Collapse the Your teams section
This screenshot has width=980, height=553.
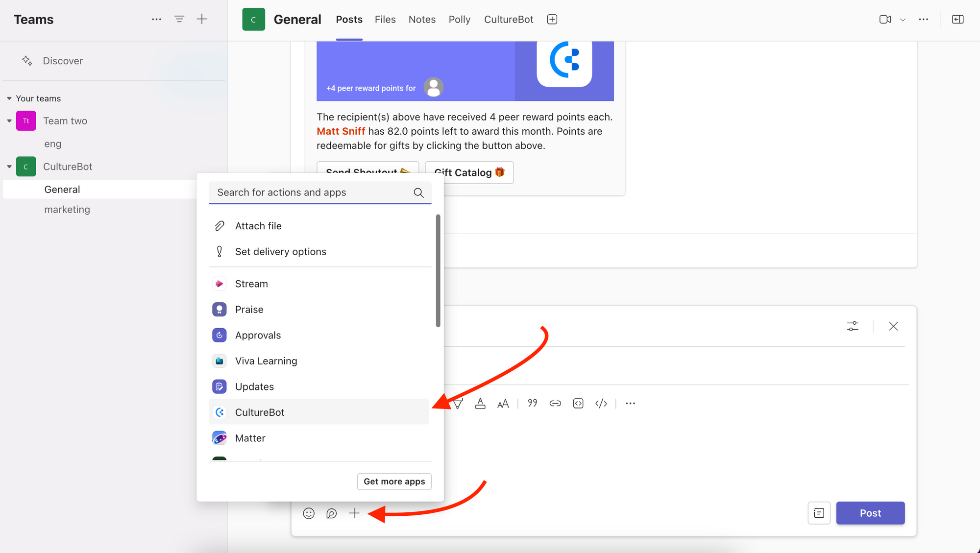tap(9, 98)
